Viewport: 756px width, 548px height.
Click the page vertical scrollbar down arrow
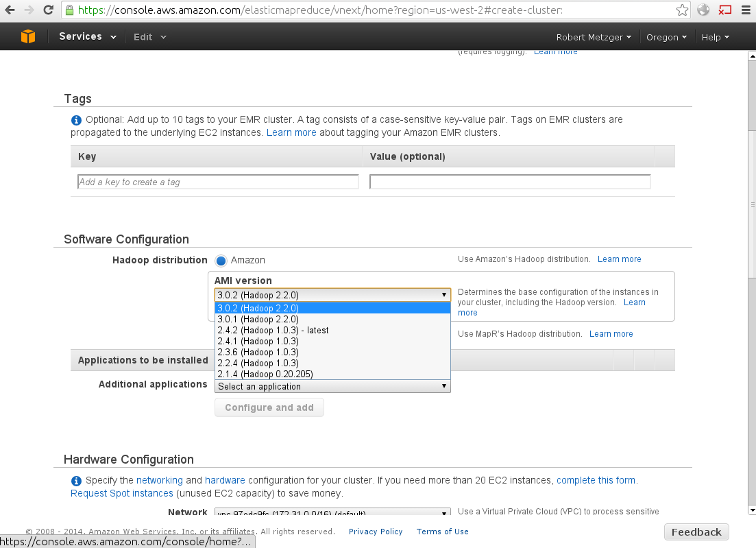(x=751, y=510)
